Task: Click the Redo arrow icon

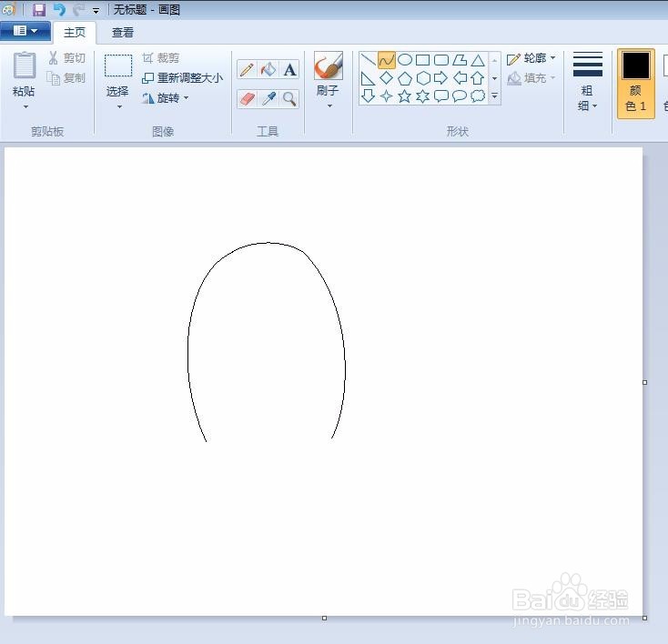Action: click(78, 9)
